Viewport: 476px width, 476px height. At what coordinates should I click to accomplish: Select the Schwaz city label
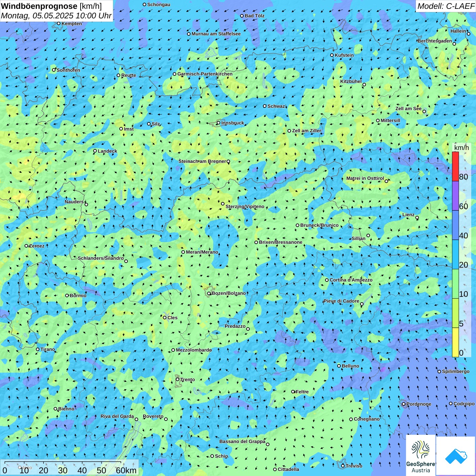click(x=276, y=106)
